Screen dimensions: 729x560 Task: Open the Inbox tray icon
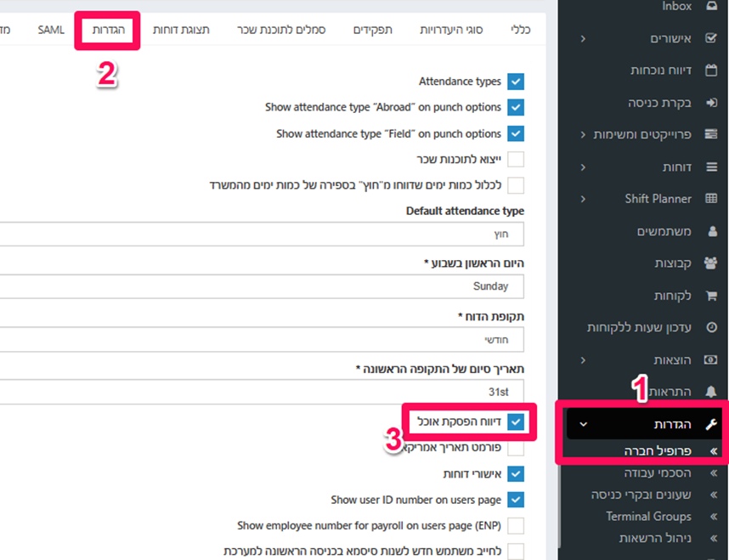711,6
